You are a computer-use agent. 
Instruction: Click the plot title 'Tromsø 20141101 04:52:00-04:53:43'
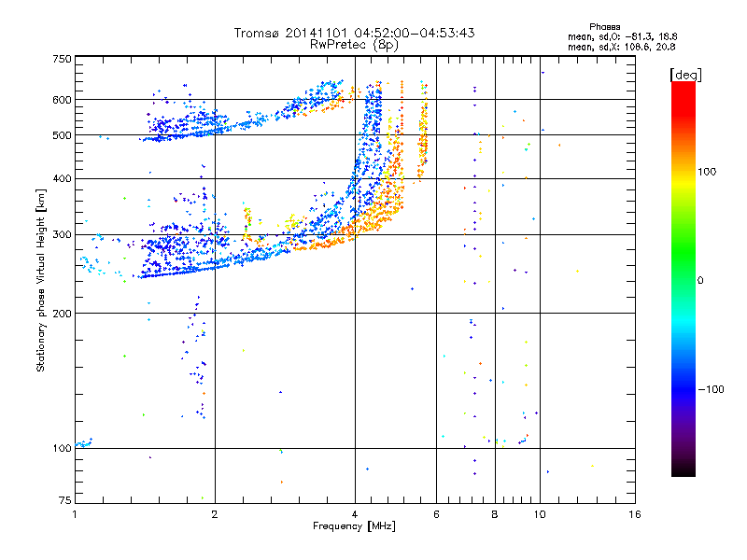pyautogui.click(x=354, y=33)
